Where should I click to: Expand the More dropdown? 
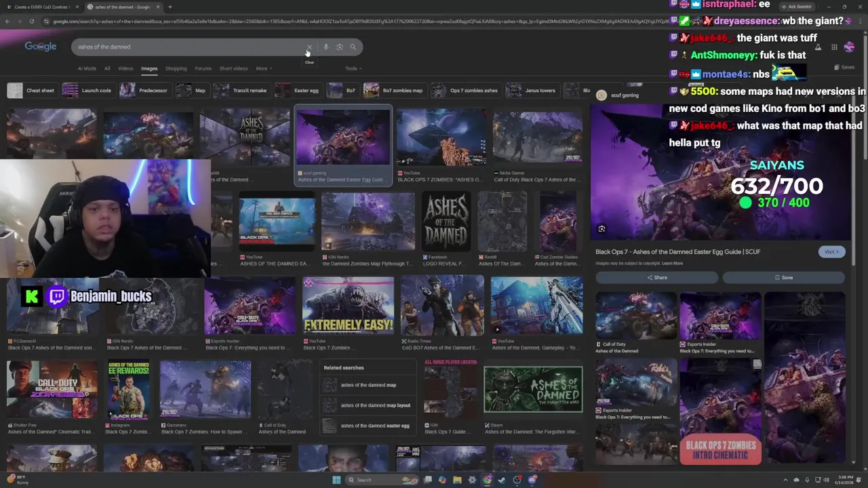pyautogui.click(x=263, y=68)
